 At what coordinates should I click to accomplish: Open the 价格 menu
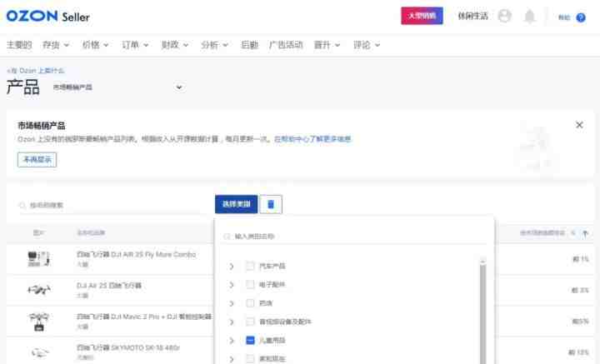coord(95,45)
